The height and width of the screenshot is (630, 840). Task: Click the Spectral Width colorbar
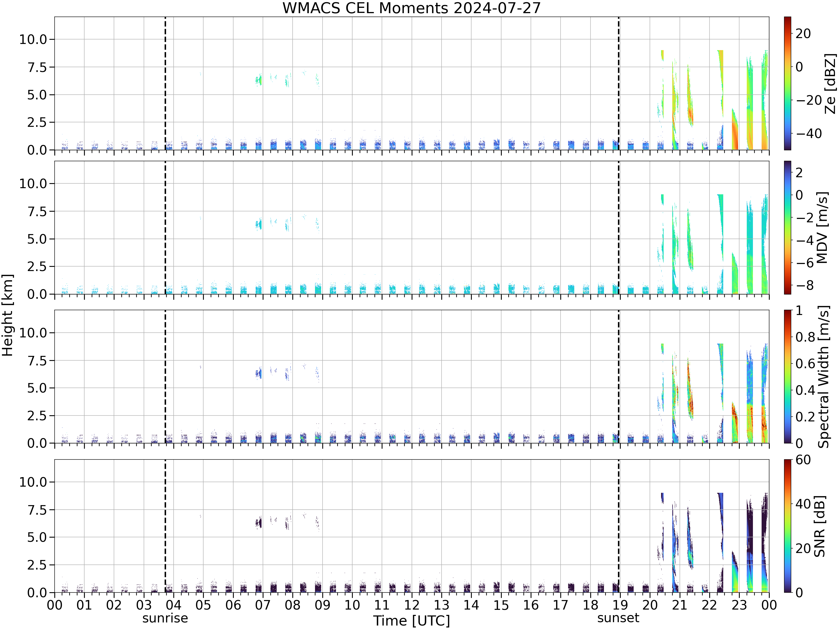point(787,377)
